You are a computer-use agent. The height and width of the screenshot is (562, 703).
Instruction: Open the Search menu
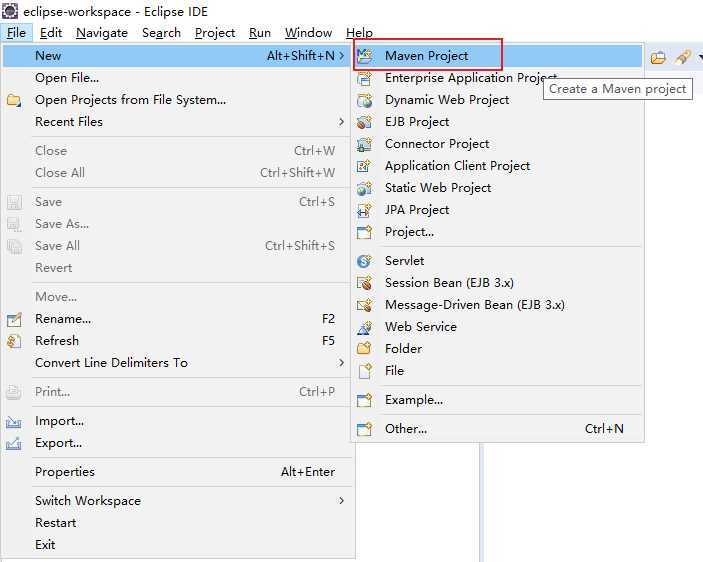(161, 33)
